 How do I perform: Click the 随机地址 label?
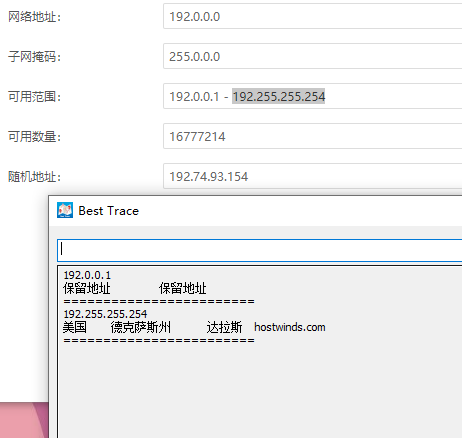coord(35,177)
